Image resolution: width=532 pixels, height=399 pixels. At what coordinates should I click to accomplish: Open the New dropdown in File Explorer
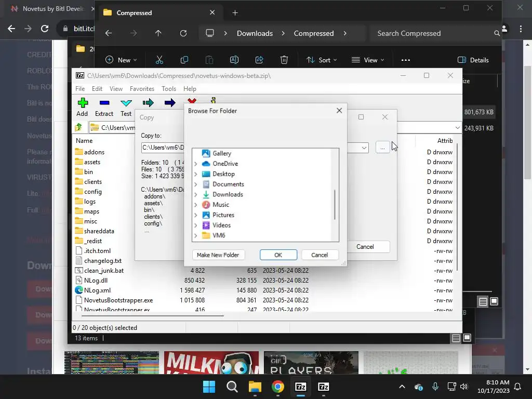(121, 60)
